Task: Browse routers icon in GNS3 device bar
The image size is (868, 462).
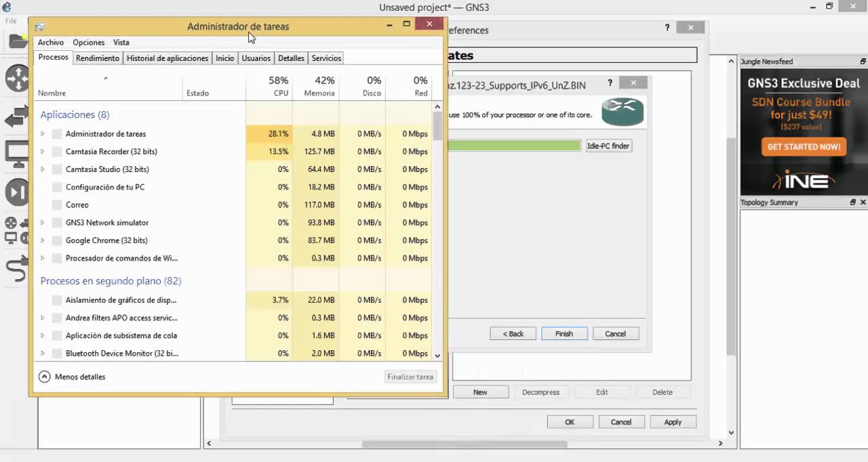Action: tap(16, 79)
